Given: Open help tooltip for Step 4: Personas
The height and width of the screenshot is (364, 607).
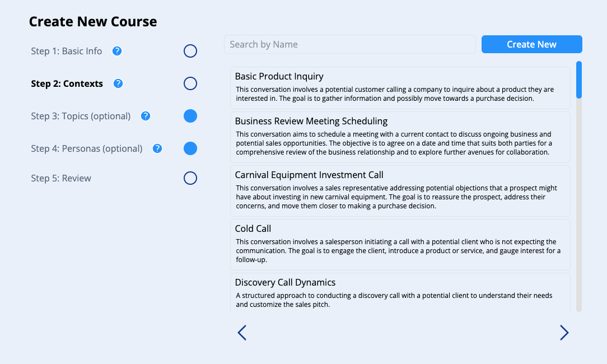Looking at the screenshot, I should 157,148.
